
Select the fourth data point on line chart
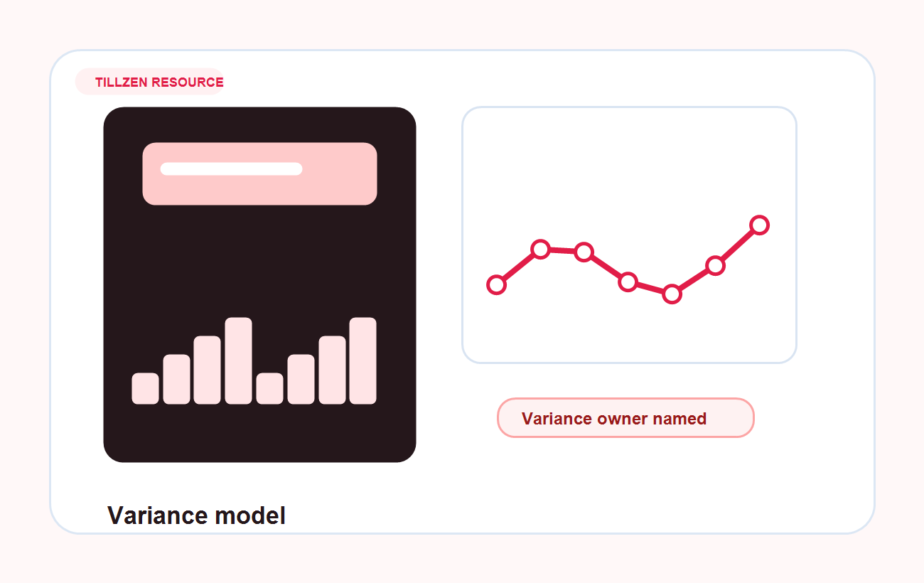tap(628, 282)
